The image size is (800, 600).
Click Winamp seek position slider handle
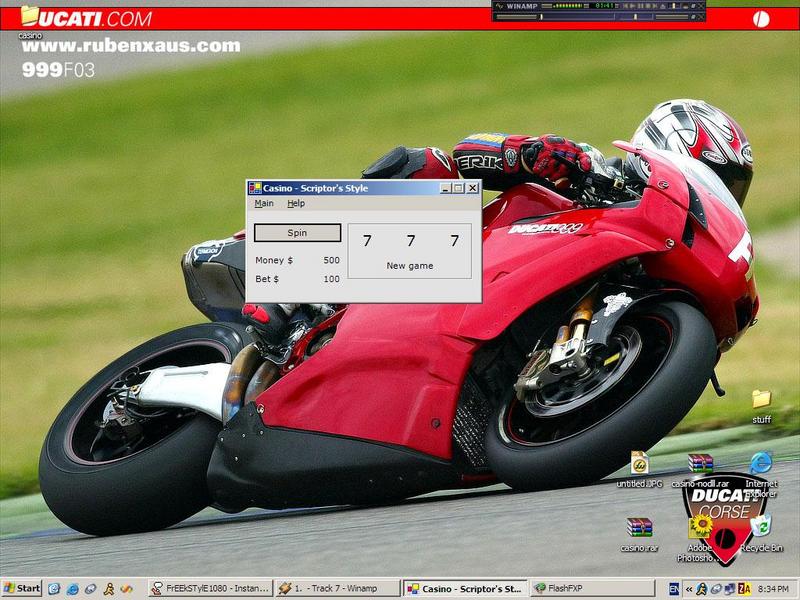(541, 17)
